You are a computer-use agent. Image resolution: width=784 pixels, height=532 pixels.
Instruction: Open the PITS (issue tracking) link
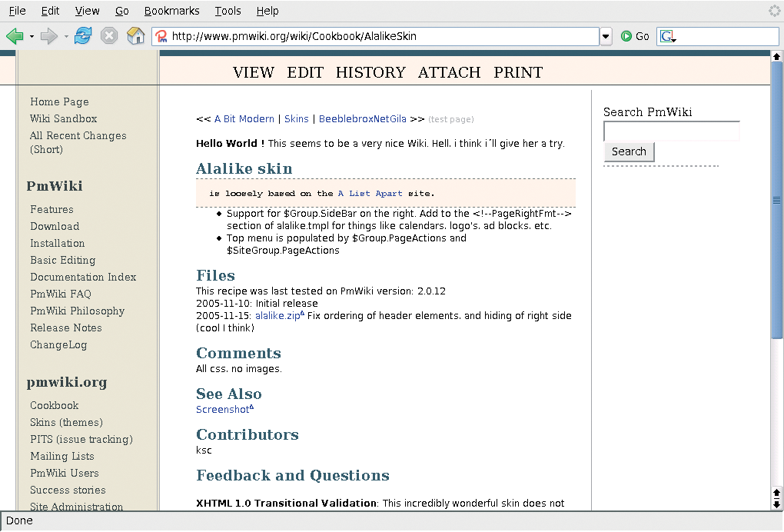click(81, 440)
